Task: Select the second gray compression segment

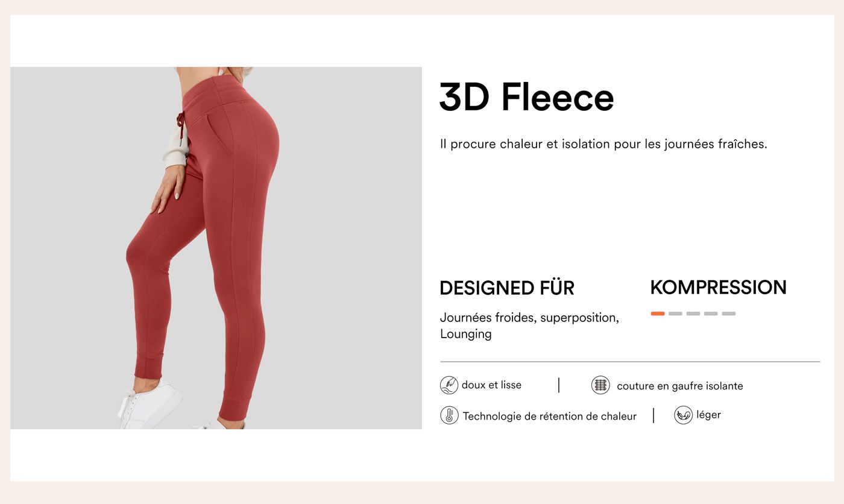Action: coord(675,313)
